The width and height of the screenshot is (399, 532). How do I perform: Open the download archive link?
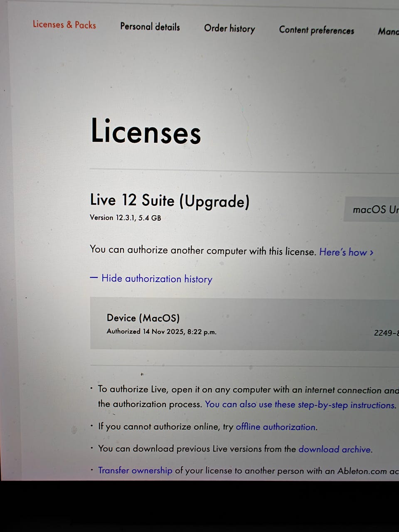335,449
